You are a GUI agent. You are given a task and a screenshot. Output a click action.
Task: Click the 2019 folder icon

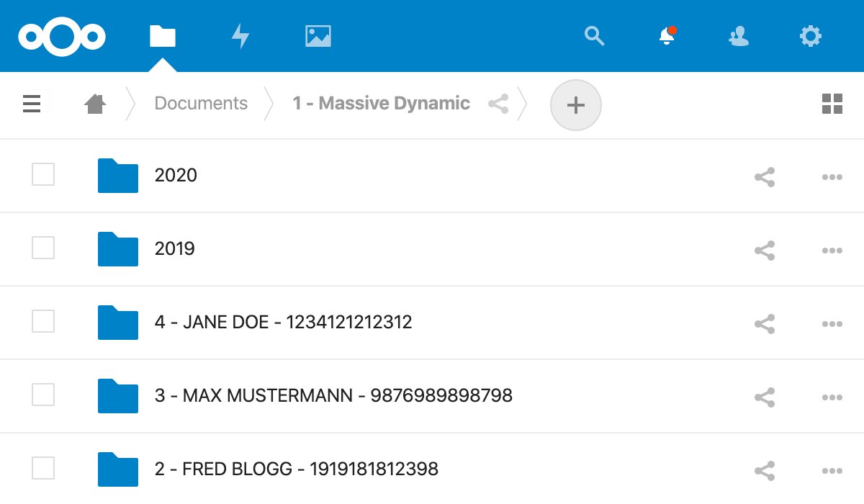pyautogui.click(x=118, y=249)
